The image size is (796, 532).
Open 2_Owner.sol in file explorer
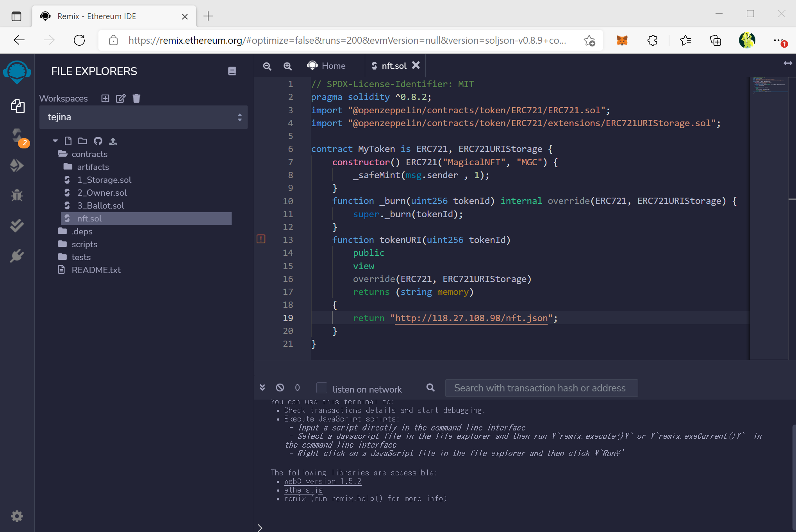point(102,193)
